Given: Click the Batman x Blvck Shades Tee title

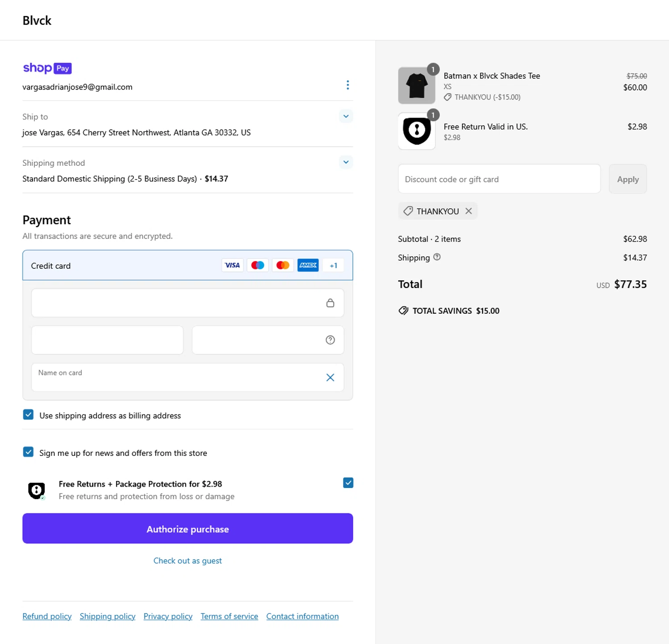Looking at the screenshot, I should coord(492,76).
